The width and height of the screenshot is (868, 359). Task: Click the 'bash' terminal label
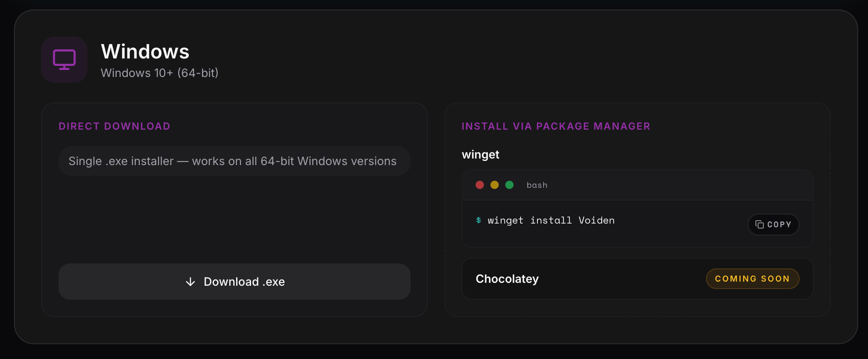(x=537, y=185)
